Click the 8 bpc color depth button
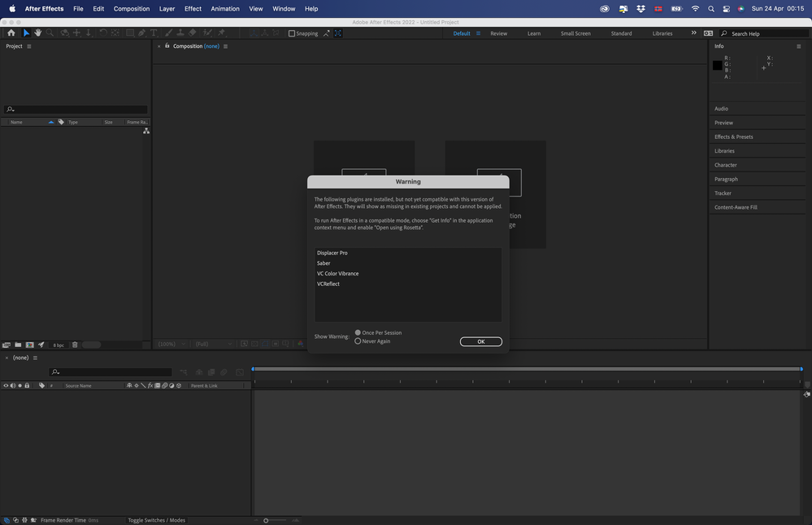Image resolution: width=812 pixels, height=525 pixels. [58, 345]
